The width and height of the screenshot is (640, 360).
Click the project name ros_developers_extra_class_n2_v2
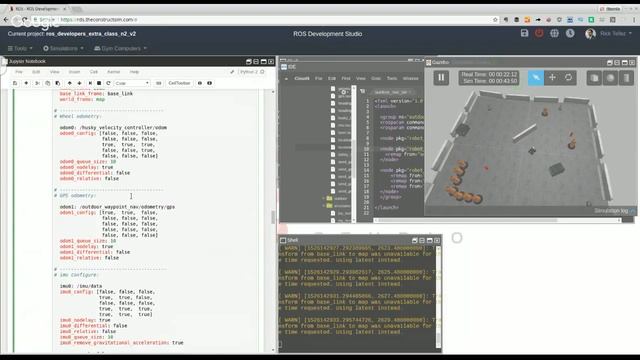91,34
